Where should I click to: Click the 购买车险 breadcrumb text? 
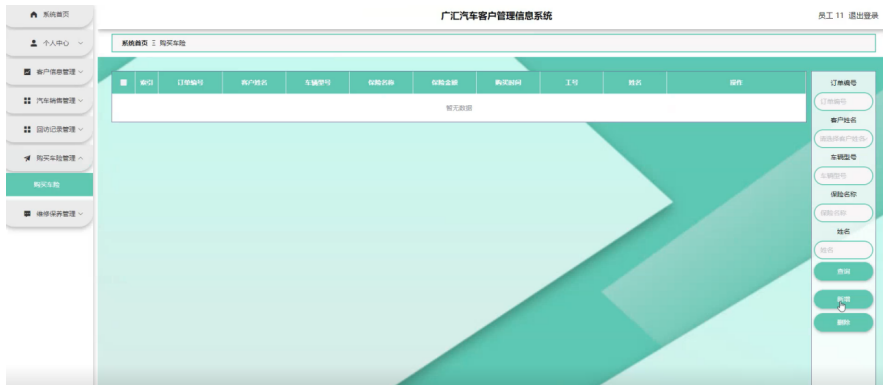point(172,43)
